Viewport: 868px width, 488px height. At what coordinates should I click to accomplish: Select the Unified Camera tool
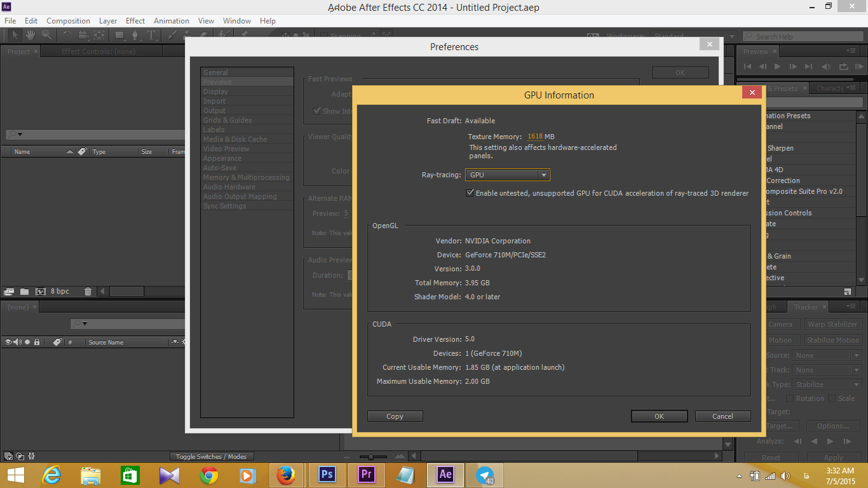[x=84, y=36]
